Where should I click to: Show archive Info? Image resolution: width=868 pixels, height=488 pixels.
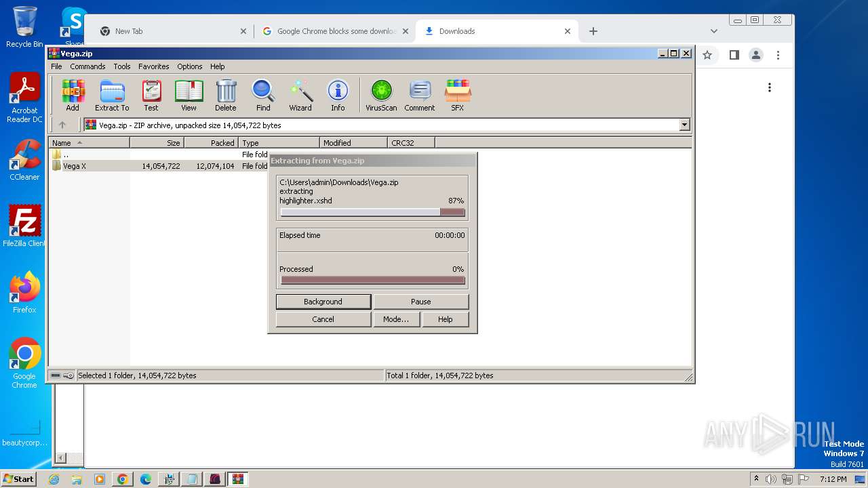click(338, 95)
